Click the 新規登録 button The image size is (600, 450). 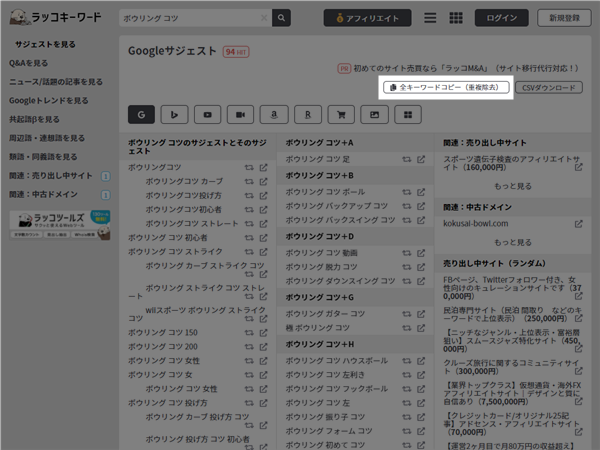(564, 18)
